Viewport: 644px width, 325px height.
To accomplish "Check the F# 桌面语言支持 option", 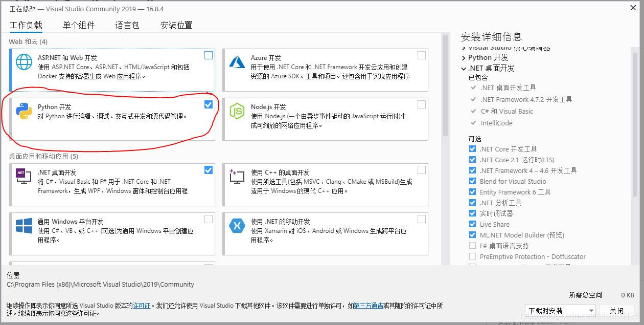I will 472,246.
